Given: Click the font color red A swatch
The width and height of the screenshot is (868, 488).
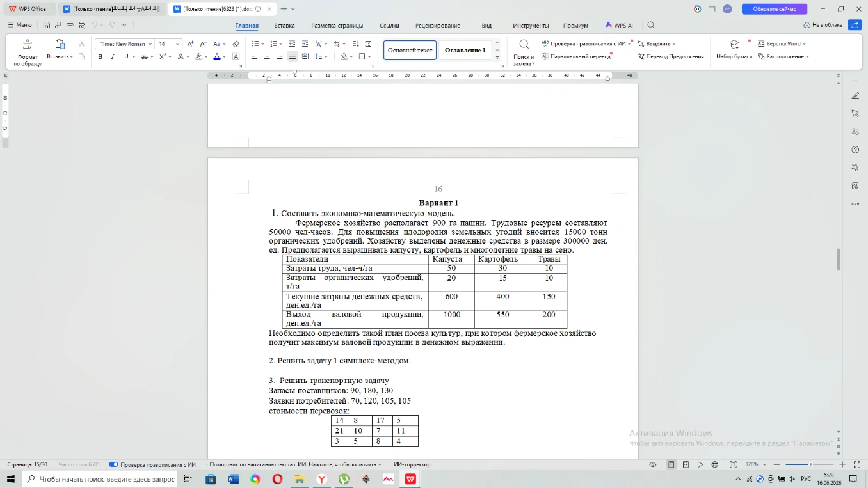Looking at the screenshot, I should click(x=216, y=57).
